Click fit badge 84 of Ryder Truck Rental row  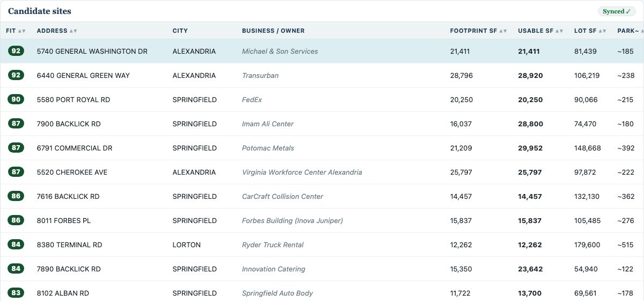[16, 245]
